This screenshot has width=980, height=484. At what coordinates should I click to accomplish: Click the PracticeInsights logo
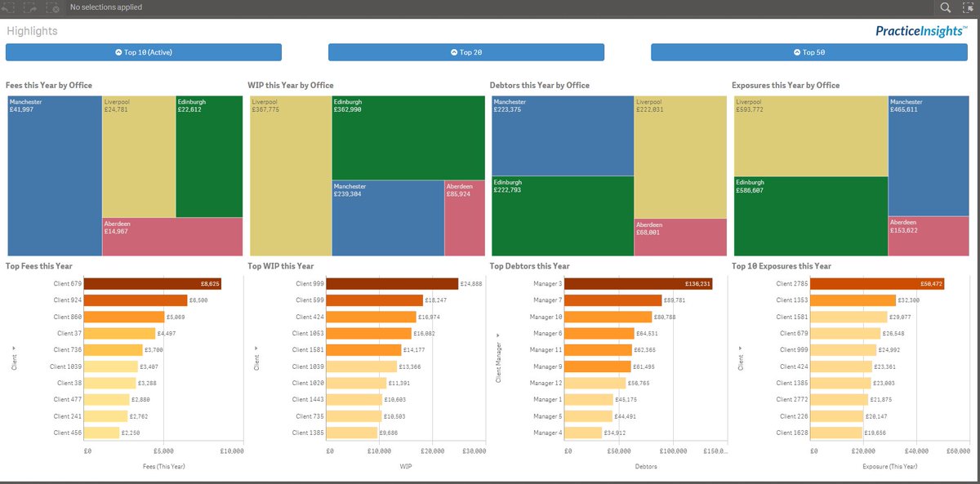click(x=921, y=31)
